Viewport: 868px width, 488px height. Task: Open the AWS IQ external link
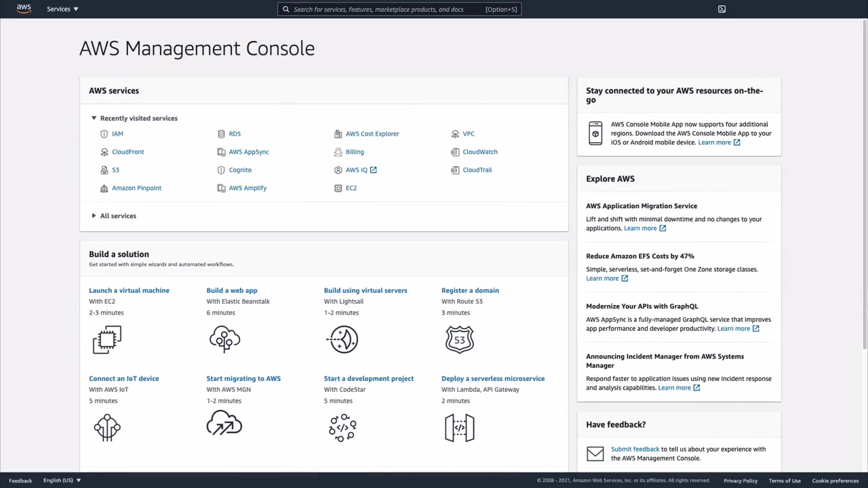pos(361,170)
